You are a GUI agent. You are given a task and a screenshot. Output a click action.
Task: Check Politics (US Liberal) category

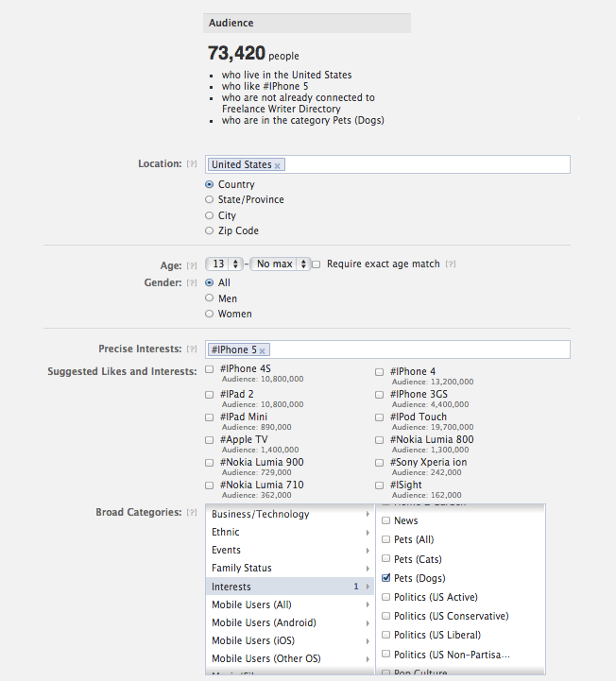[x=385, y=635]
